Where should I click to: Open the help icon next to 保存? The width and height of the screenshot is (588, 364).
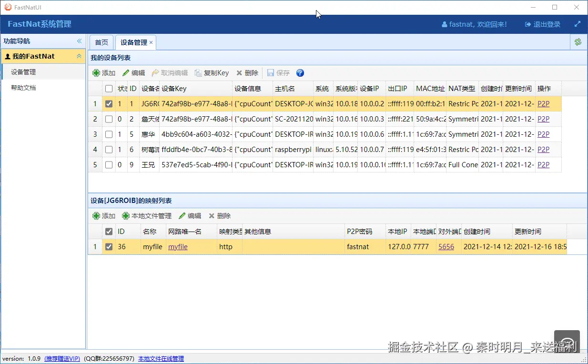300,72
